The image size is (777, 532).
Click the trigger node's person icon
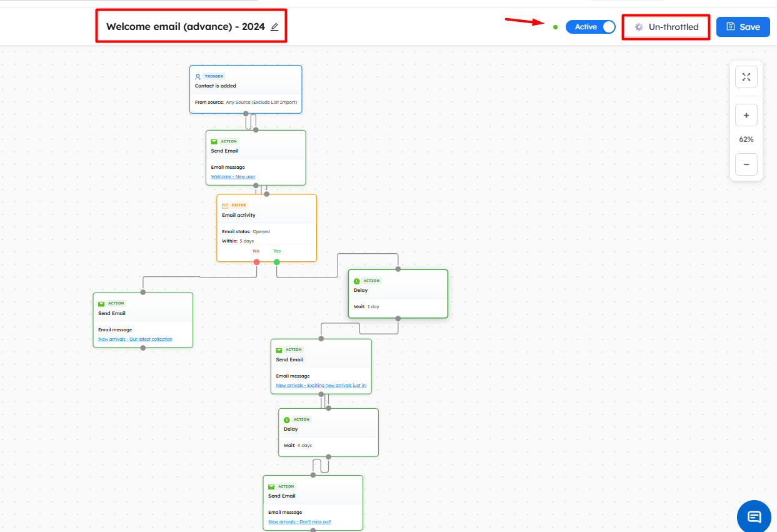tap(198, 77)
